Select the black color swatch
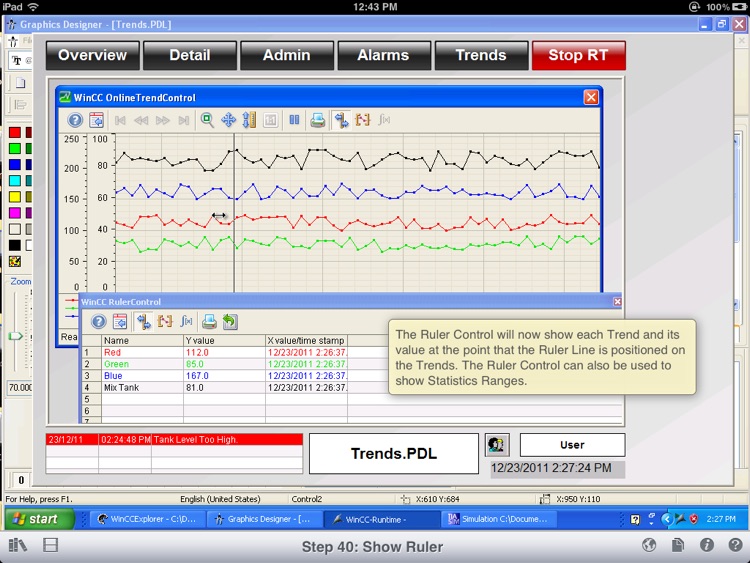The image size is (750, 563). click(x=15, y=245)
